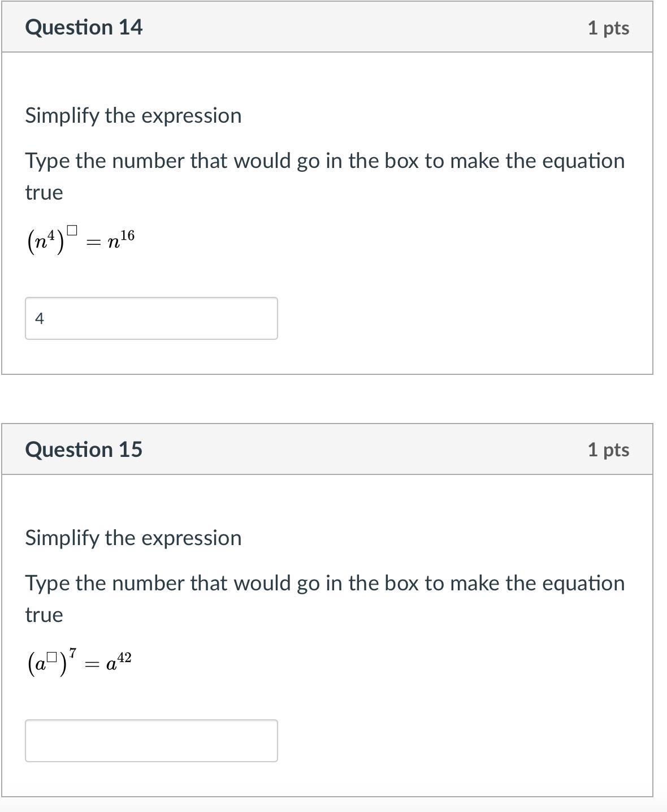Click the a to the 42nd term
Viewport: 667px width, 812px height.
(x=119, y=662)
